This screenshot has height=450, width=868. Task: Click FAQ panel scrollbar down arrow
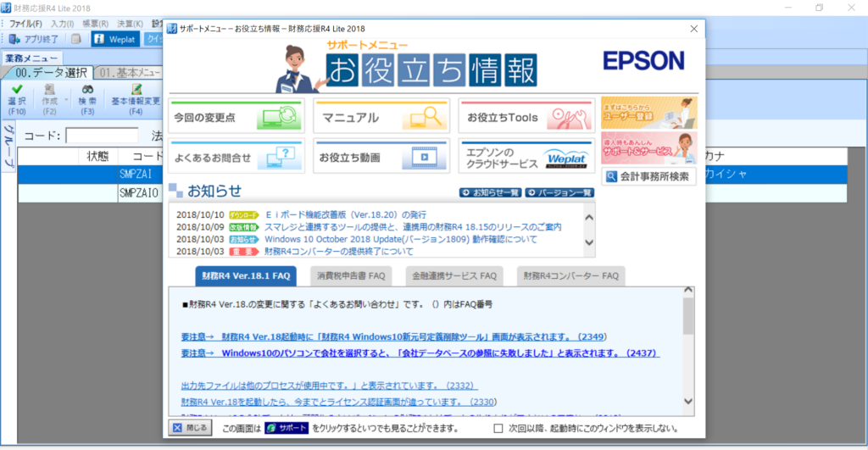tap(688, 402)
